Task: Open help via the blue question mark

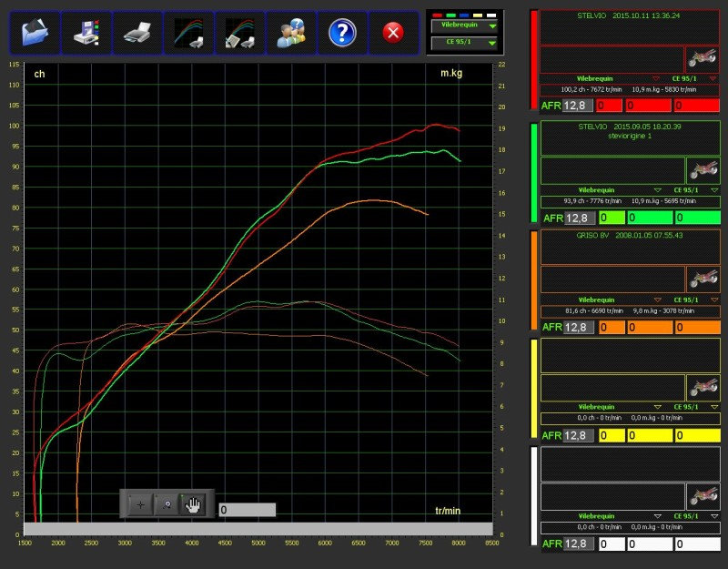Action: point(342,33)
